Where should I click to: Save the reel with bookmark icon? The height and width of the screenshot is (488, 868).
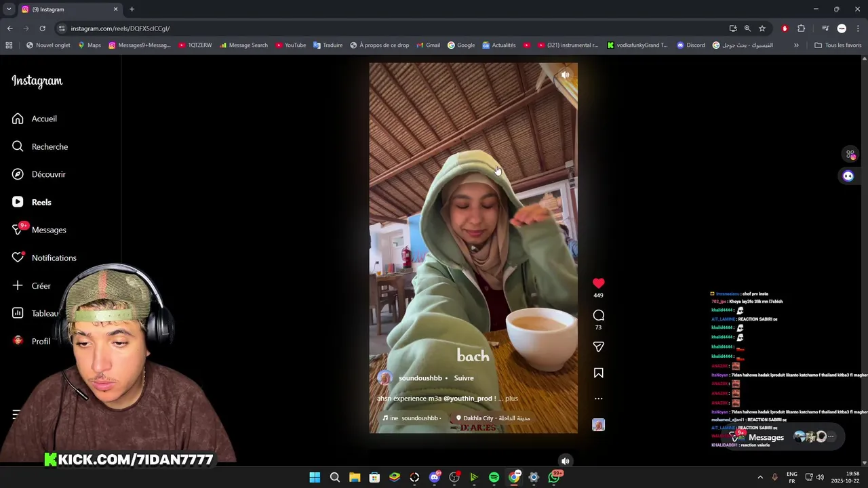tap(598, 373)
